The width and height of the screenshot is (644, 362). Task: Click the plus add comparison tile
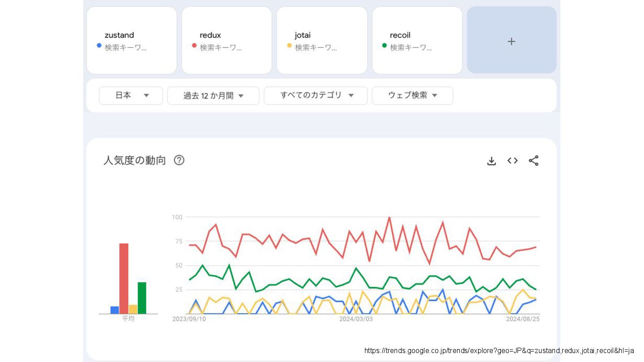[512, 41]
